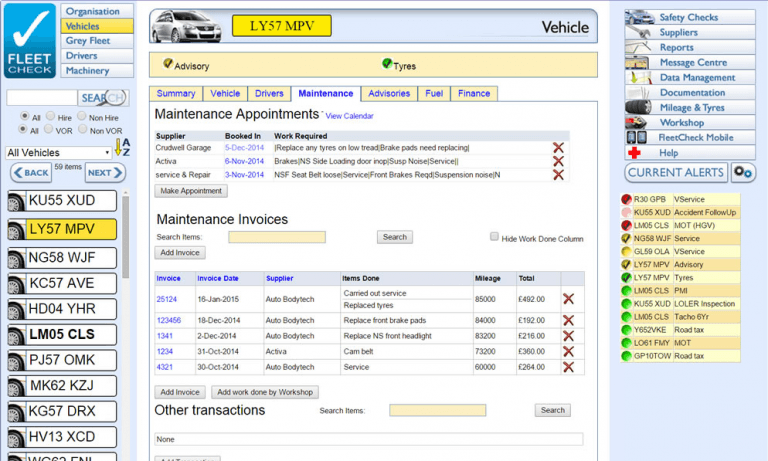Select the All radio in Hire row

(24, 116)
